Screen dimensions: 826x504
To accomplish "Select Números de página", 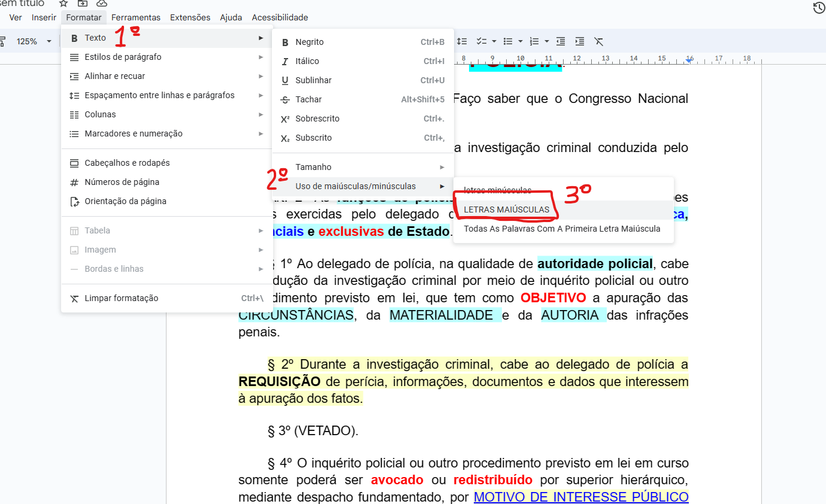I will tap(167, 182).
